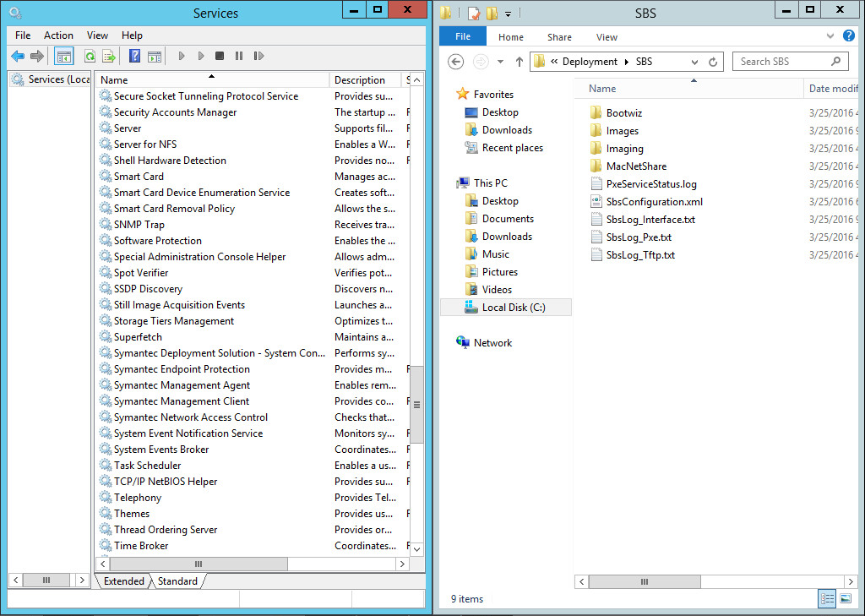Click the Pause Service toolbar icon
Viewport: 865px width, 616px height.
(x=239, y=57)
